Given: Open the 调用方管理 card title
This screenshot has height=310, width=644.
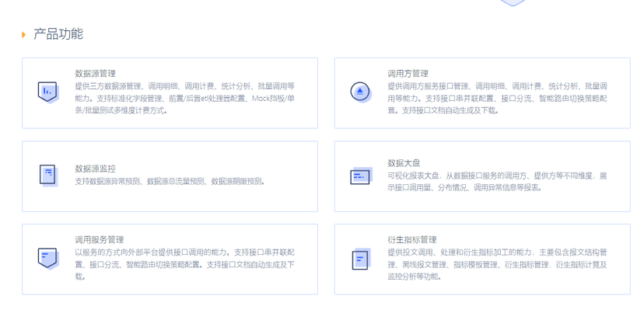Looking at the screenshot, I should tap(408, 74).
